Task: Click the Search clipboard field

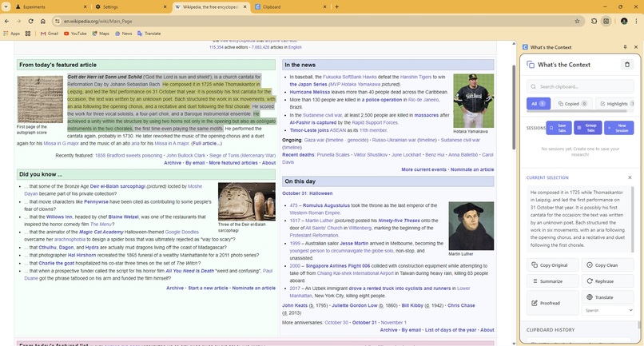Action: [580, 87]
